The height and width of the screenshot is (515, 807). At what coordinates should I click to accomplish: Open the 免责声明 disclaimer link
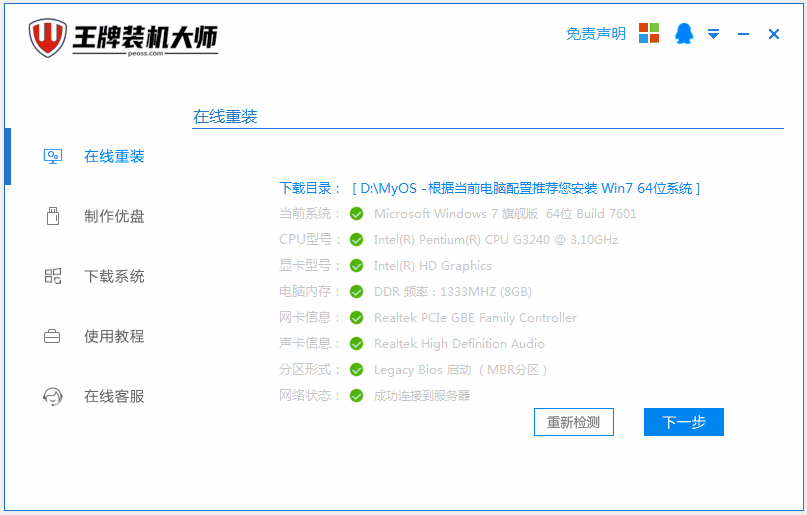(596, 34)
